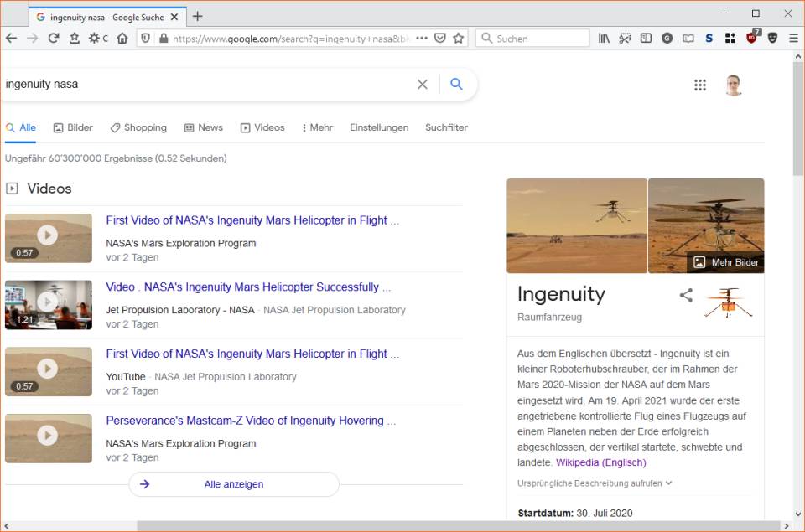
Task: Click the blue search magnifier button
Action: coord(457,85)
